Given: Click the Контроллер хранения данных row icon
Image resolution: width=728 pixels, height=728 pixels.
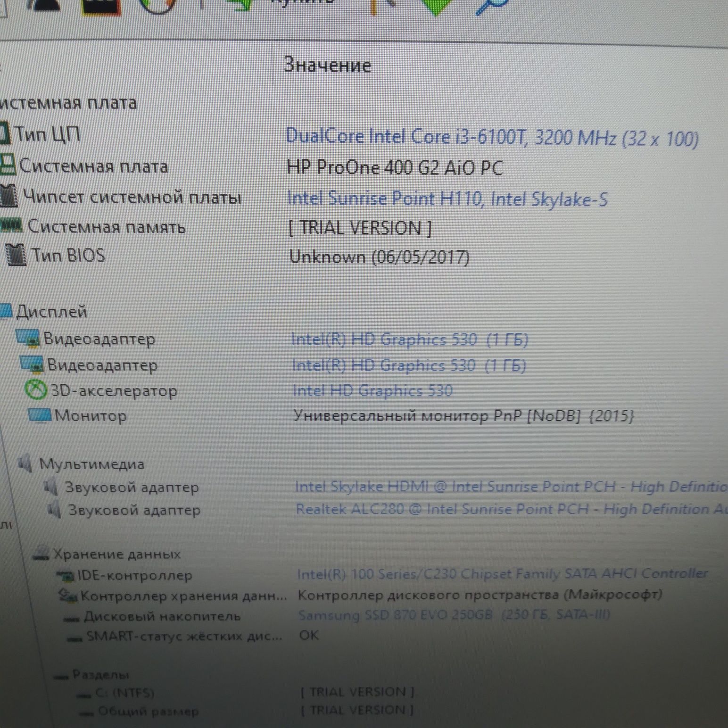Looking at the screenshot, I should click(67, 596).
